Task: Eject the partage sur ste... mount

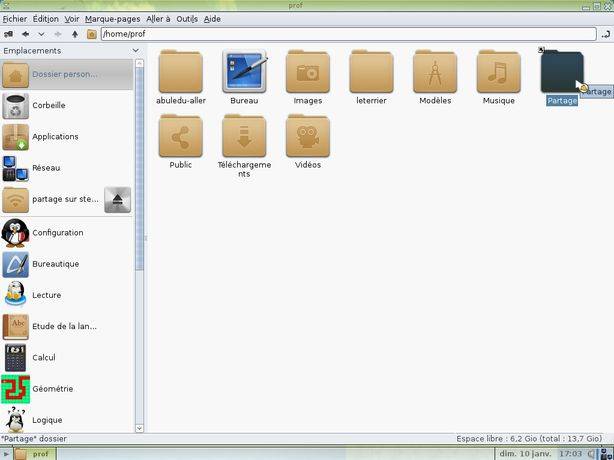Action: [x=117, y=200]
